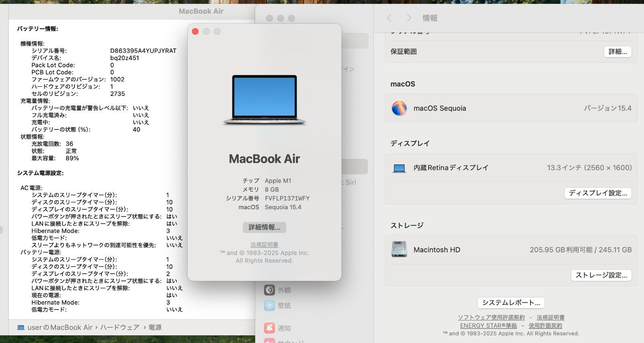
Task: Open 法規証明書 link in settings footer
Action: (551, 318)
